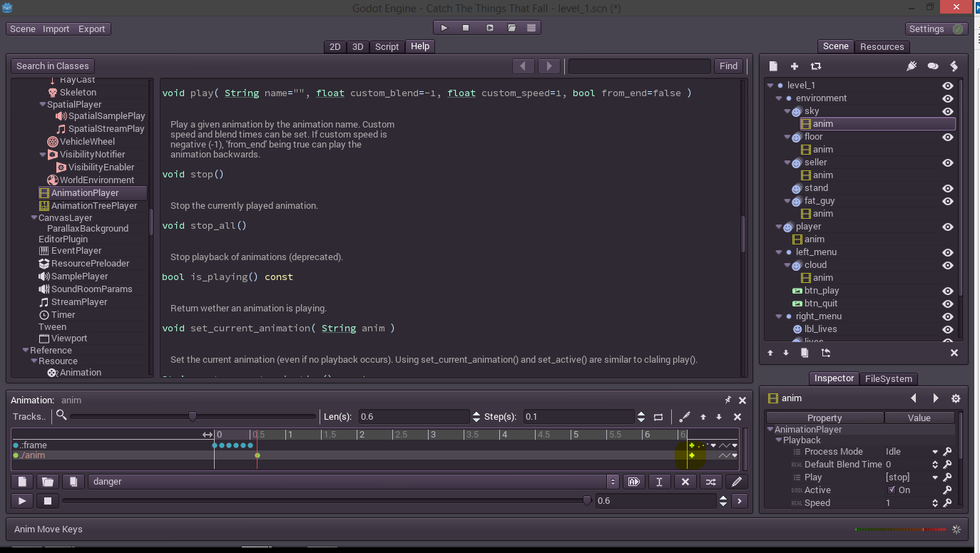Open the FileSystem tab

coord(888,378)
